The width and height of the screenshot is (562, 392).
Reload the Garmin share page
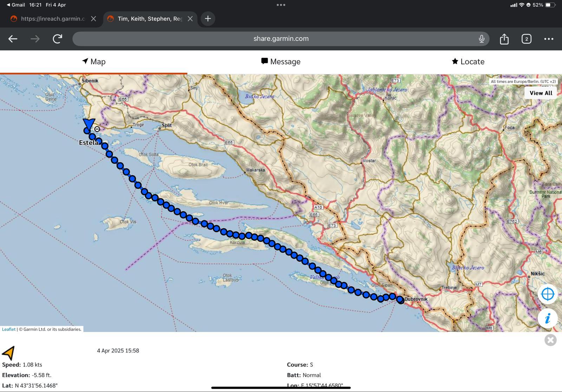click(57, 39)
